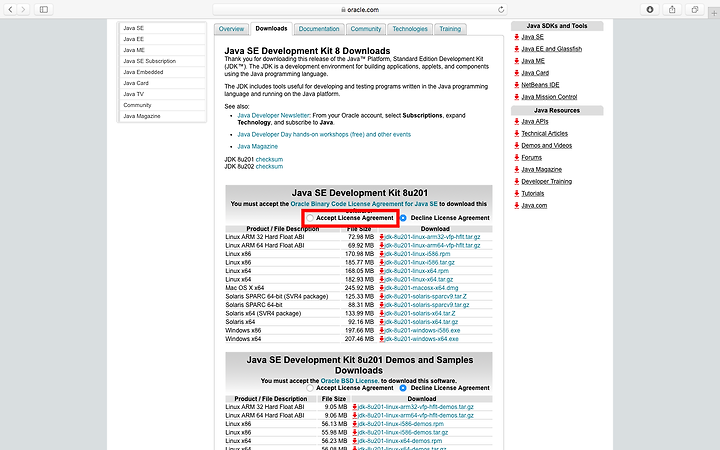Screen dimensions: 720x450
Task: Open Java EE and Glassfish link
Action: click(x=551, y=49)
